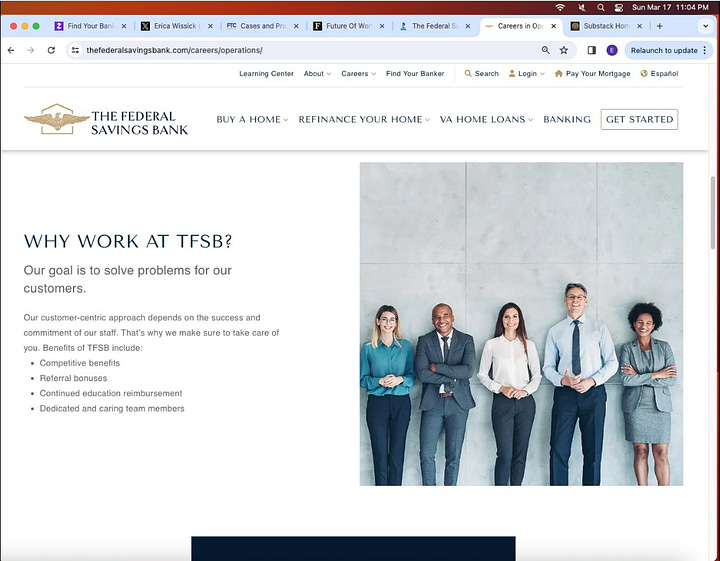Close the Future Of Work tab
The height and width of the screenshot is (561, 720).
(382, 26)
